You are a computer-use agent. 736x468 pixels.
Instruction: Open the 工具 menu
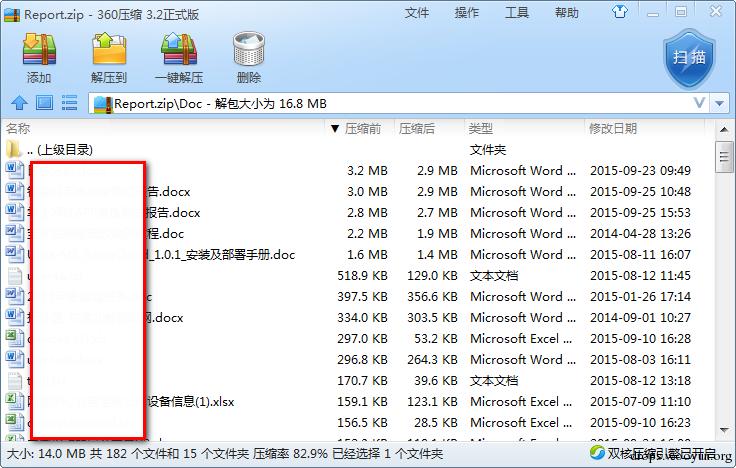pos(517,12)
